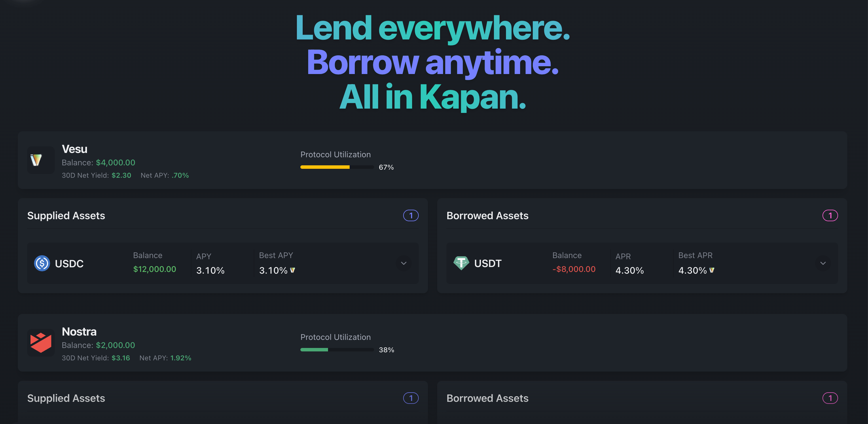Click the Vesu badge next to Best APR
Image resolution: width=868 pixels, height=424 pixels.
tap(712, 270)
